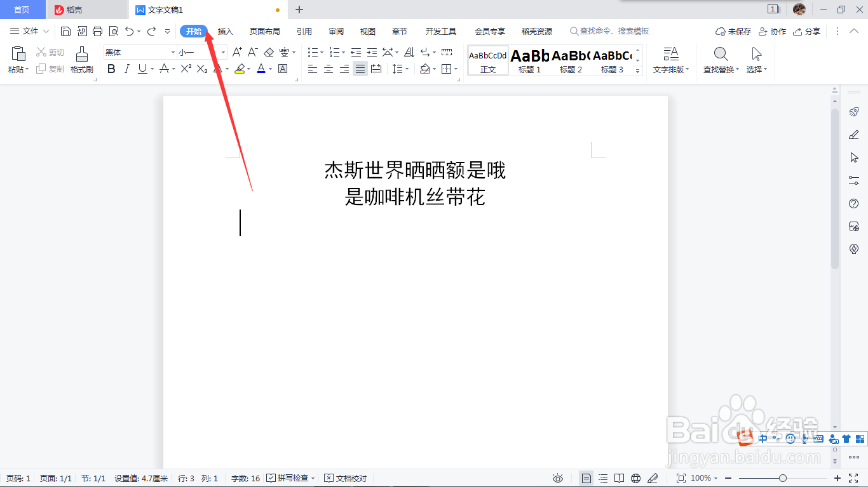
Task: Click the 文字排版 button
Action: tap(671, 60)
